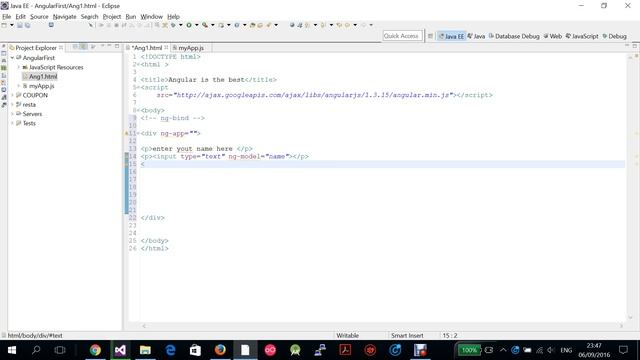This screenshot has width=640, height=360.
Task: Switch to the Java EE perspective
Action: pyautogui.click(x=451, y=36)
